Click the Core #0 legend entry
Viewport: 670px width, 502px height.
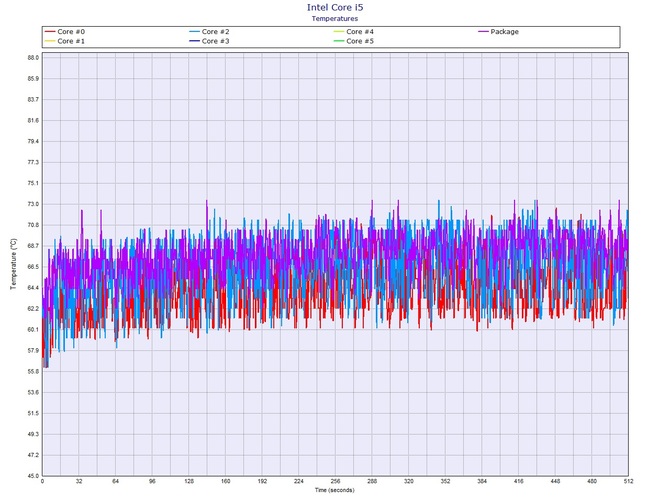click(65, 32)
